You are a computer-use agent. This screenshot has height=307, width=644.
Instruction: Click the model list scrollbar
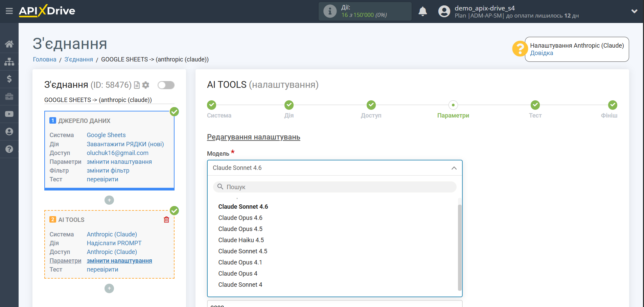click(x=459, y=247)
